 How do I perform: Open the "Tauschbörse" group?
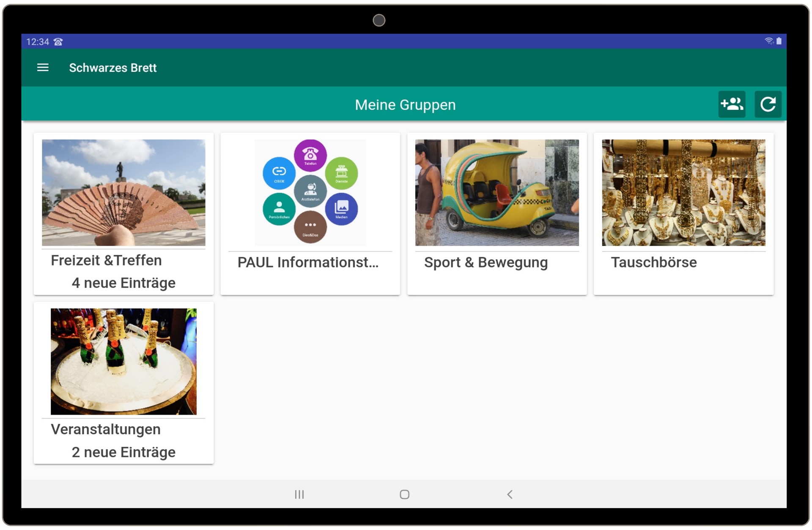[x=653, y=262]
